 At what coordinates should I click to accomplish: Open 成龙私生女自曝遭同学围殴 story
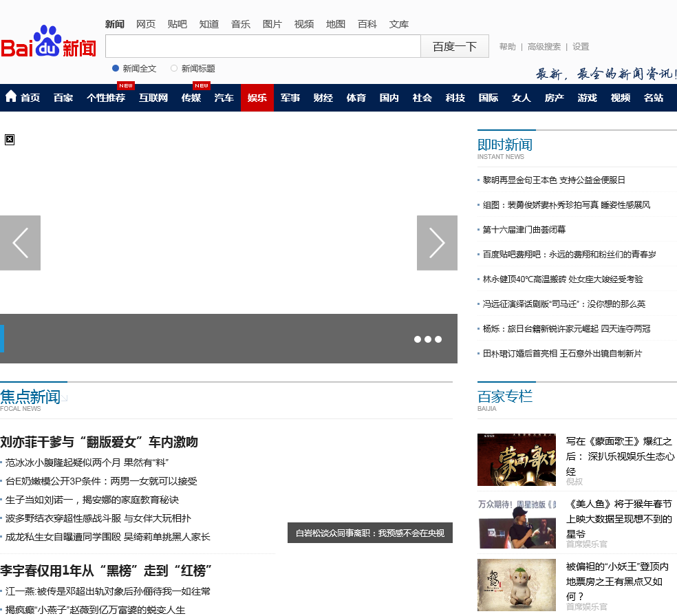pos(107,537)
